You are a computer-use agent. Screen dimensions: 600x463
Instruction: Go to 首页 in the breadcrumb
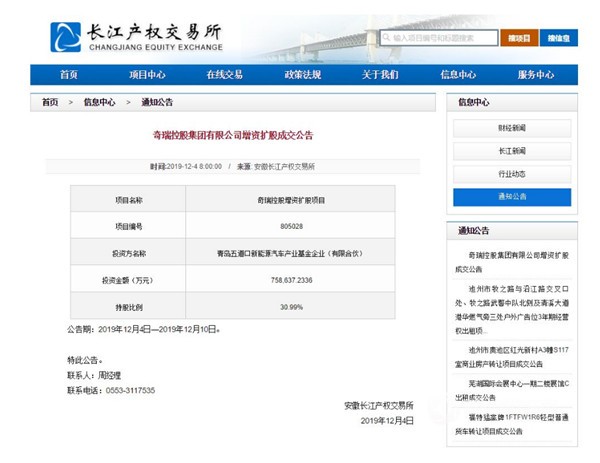click(50, 102)
